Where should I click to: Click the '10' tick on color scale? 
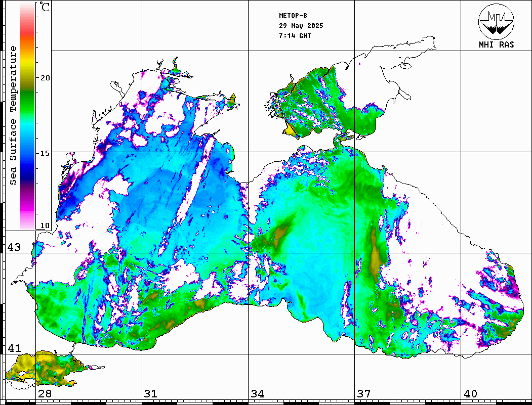click(45, 226)
